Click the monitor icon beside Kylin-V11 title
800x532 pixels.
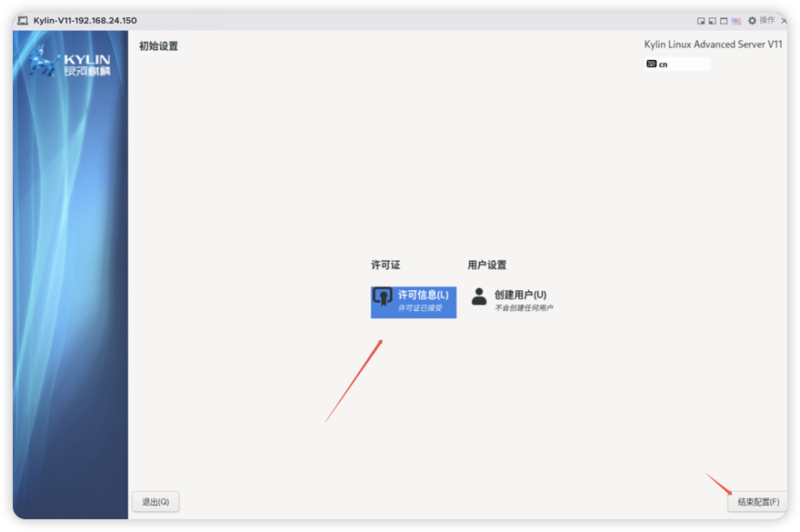[x=23, y=20]
